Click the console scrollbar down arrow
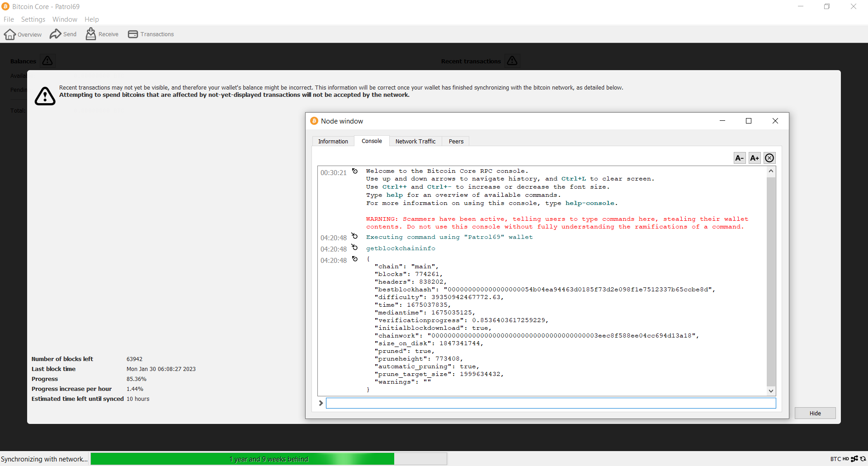The width and height of the screenshot is (868, 466). click(x=771, y=391)
